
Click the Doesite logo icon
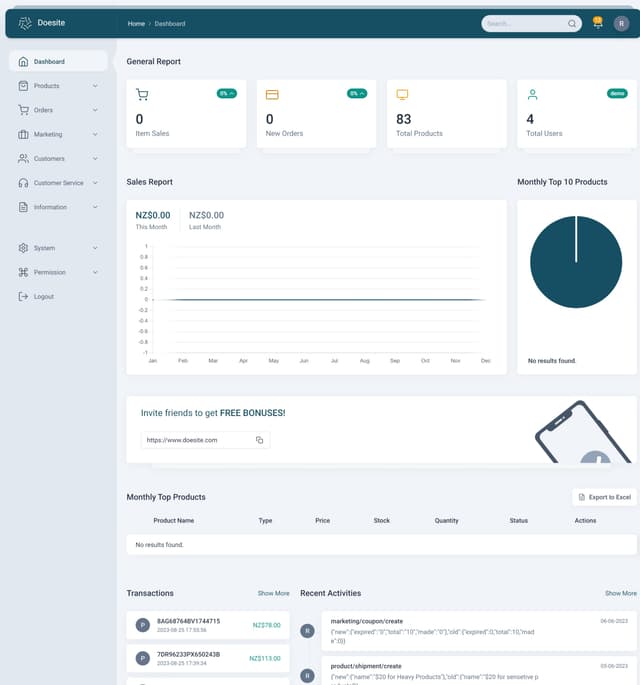pyautogui.click(x=25, y=23)
